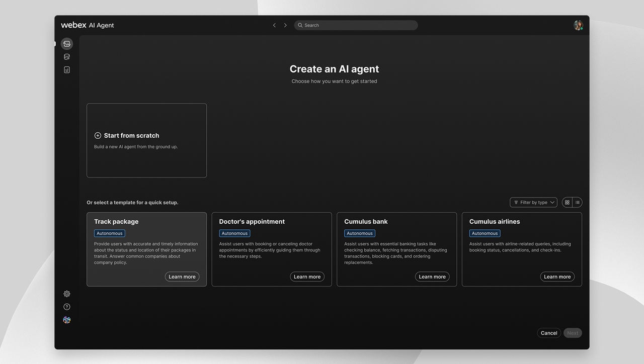Click 'Choose how you want to get started' text

tap(334, 81)
